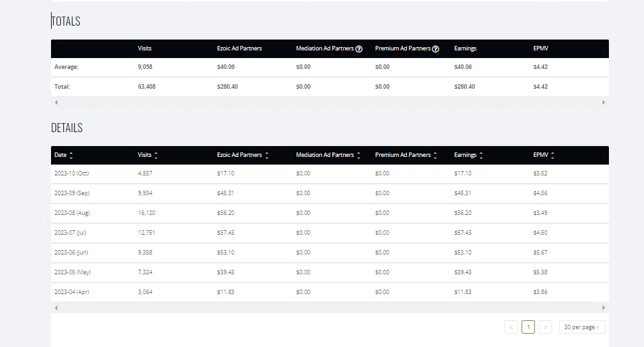Click the $3.86 EPMV value
This screenshot has width=644, height=347.
pos(540,292)
